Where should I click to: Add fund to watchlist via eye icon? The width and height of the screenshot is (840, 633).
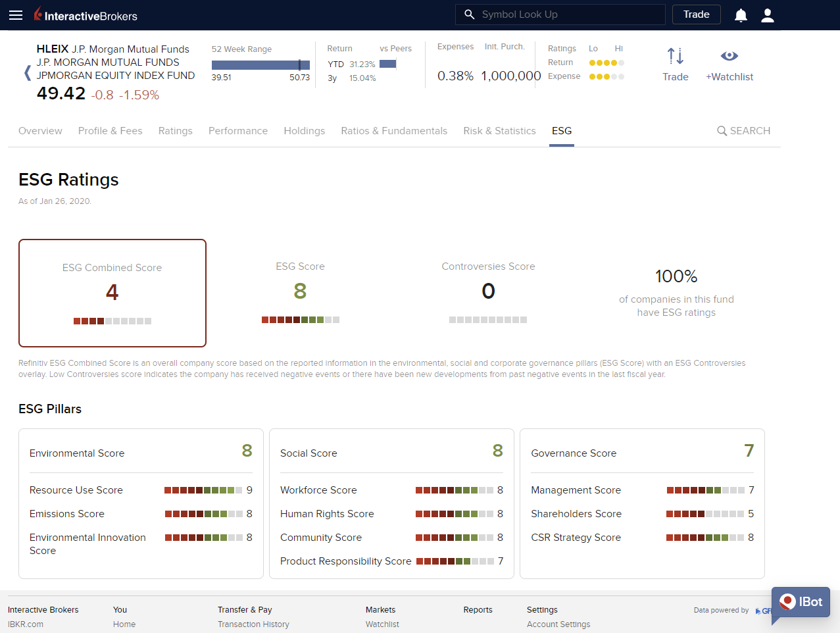[x=729, y=57]
